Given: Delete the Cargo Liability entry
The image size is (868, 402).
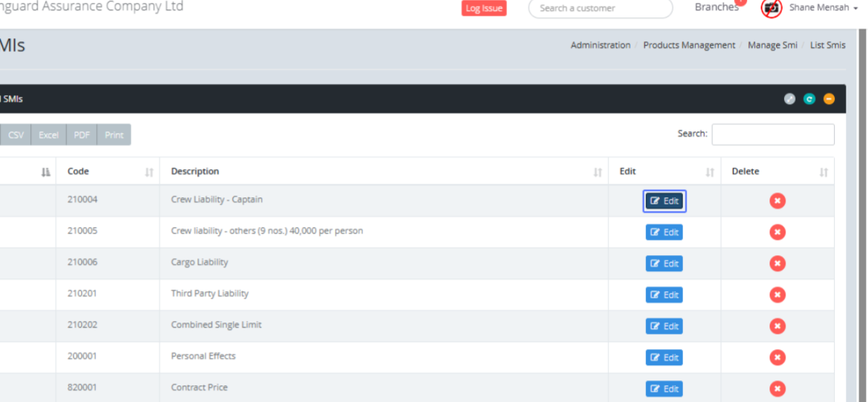Looking at the screenshot, I should point(778,263).
